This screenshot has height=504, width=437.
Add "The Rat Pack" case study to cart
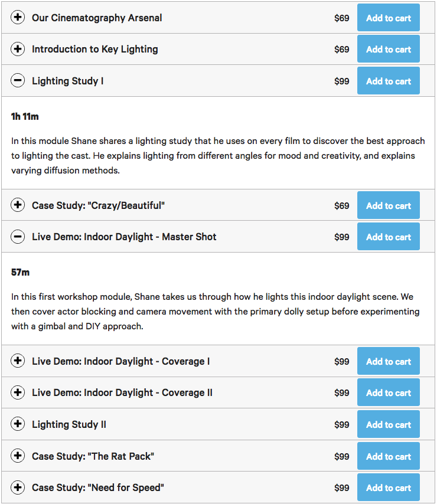tap(388, 456)
